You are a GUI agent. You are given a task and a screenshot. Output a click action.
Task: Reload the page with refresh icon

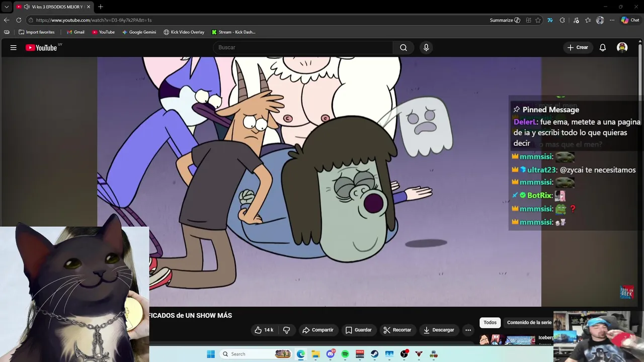click(19, 20)
